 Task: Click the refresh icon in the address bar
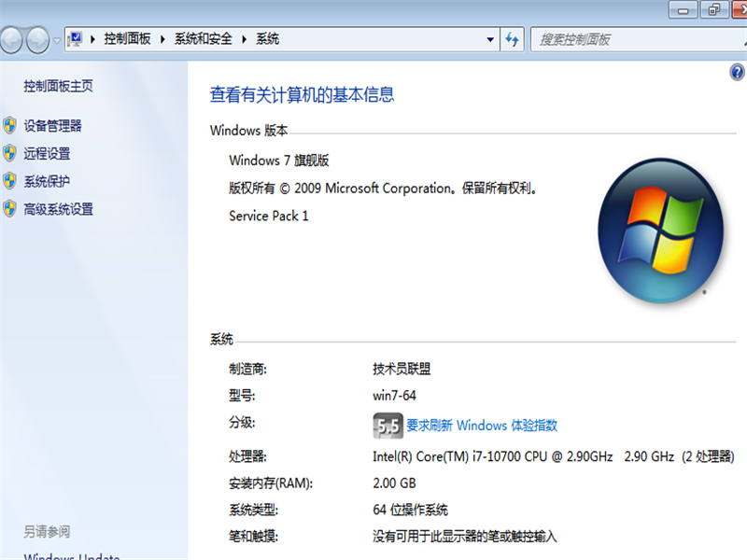coord(512,39)
